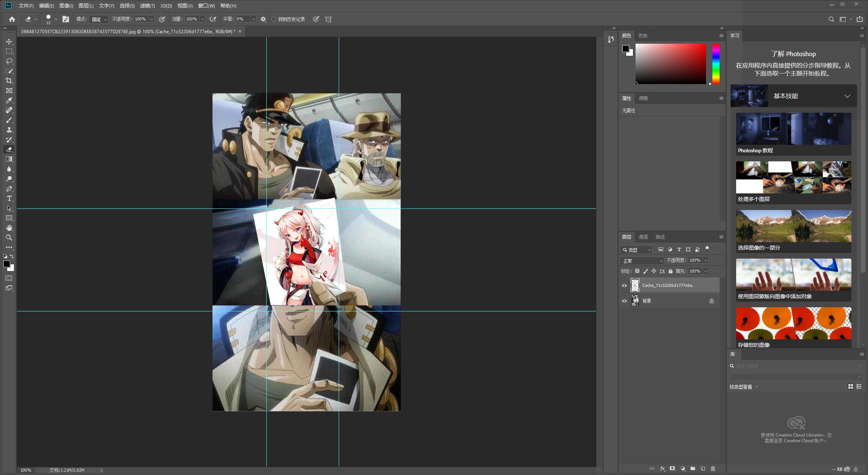Select the Brush tool
The image size is (868, 475).
pyautogui.click(x=9, y=120)
